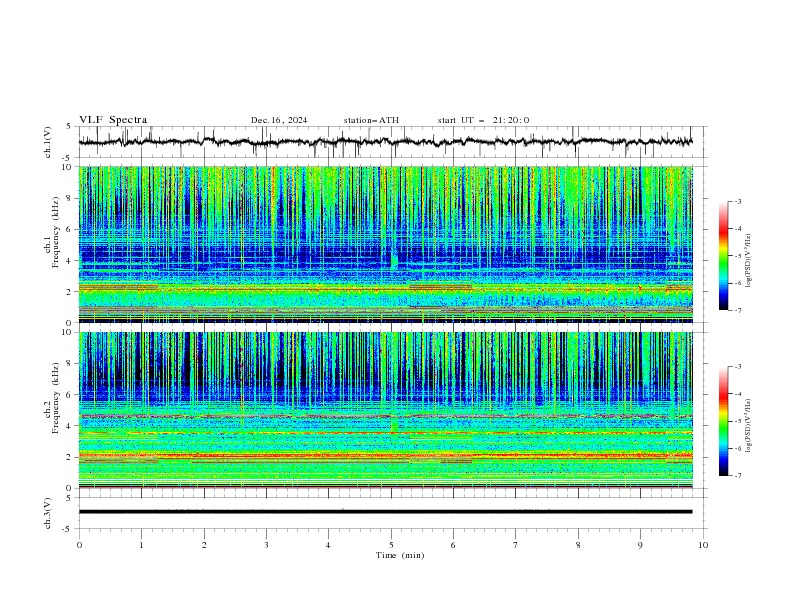792x612 pixels.
Task: Click the date 'Dec. 16, 2024'
Action: 279,120
